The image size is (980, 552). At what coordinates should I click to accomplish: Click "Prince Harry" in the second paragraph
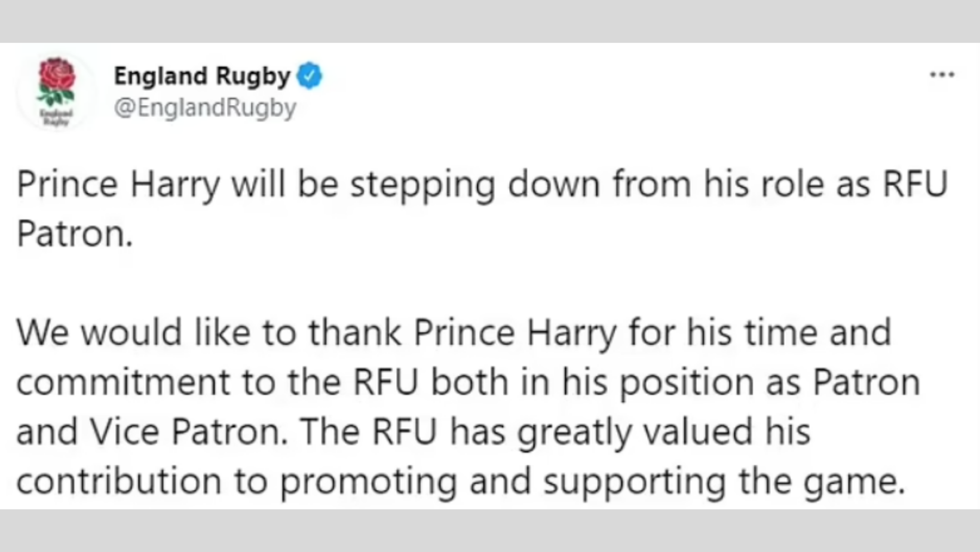tap(515, 333)
